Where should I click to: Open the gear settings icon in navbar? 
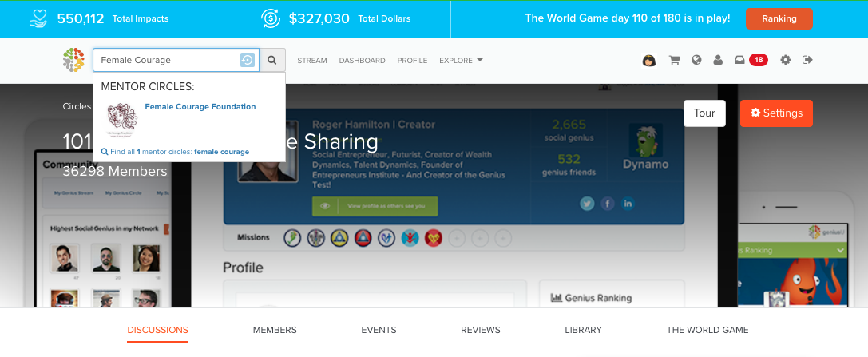click(786, 60)
